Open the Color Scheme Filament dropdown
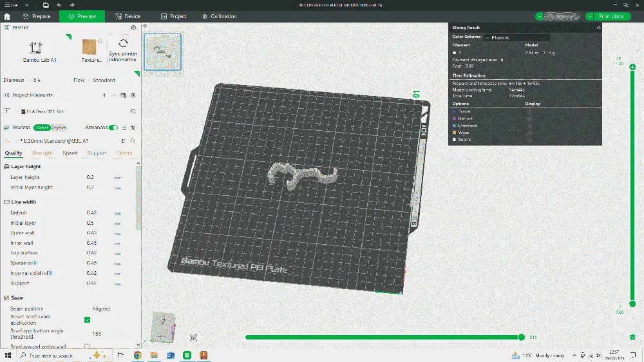Screen dimensions: 644x362 click(x=516, y=37)
